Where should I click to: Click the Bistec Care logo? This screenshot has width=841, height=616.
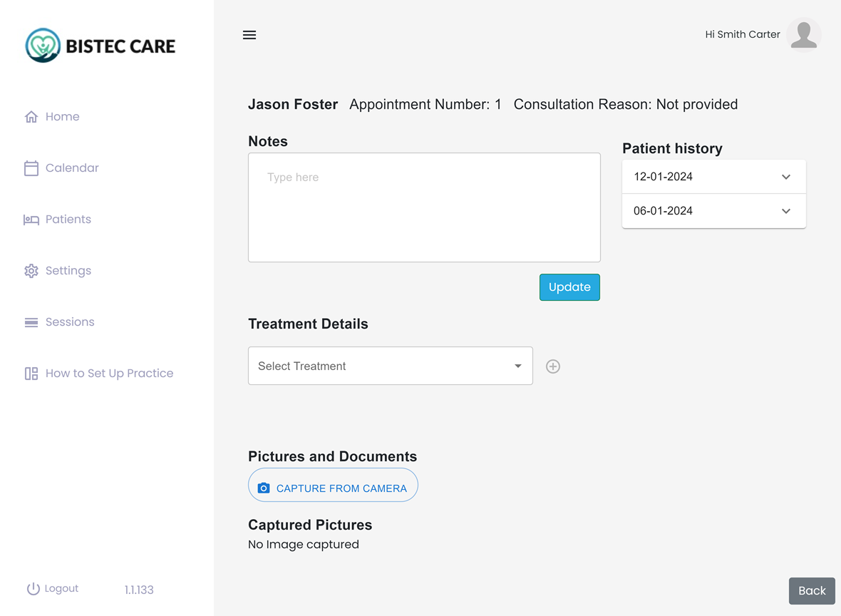click(x=100, y=46)
